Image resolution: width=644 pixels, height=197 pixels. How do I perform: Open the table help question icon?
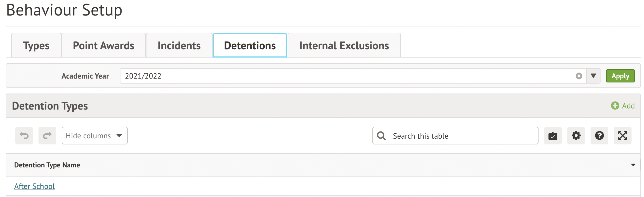[599, 136]
